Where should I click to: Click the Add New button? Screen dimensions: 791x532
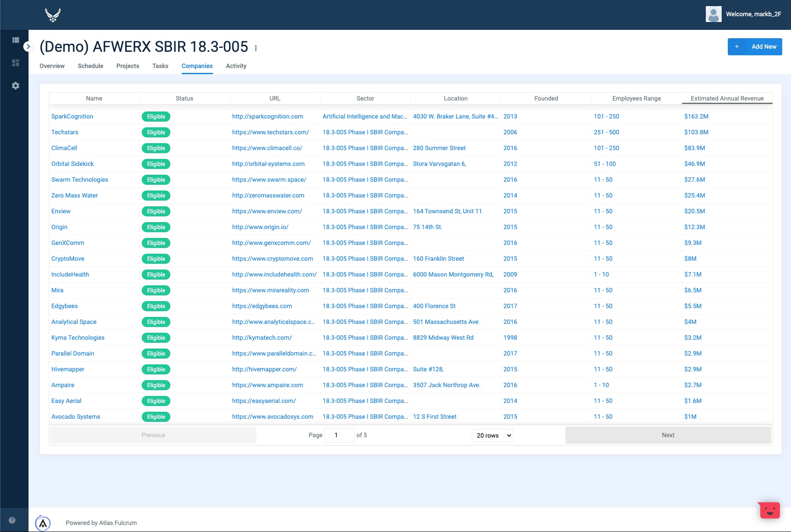pos(755,47)
